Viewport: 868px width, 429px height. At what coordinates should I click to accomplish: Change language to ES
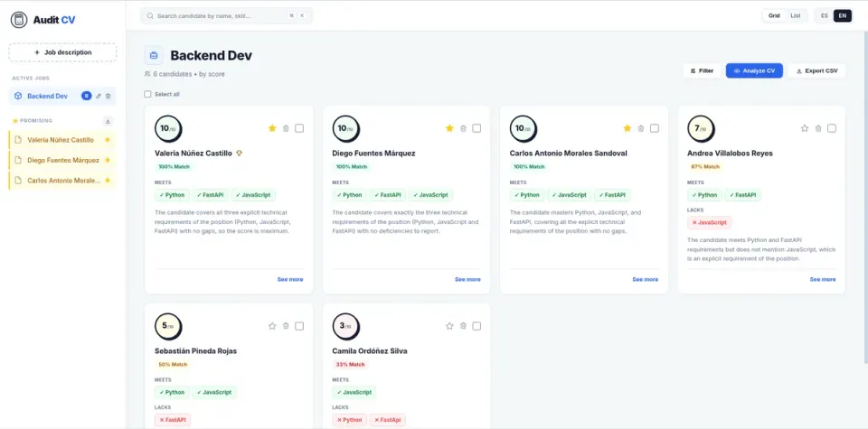point(825,16)
